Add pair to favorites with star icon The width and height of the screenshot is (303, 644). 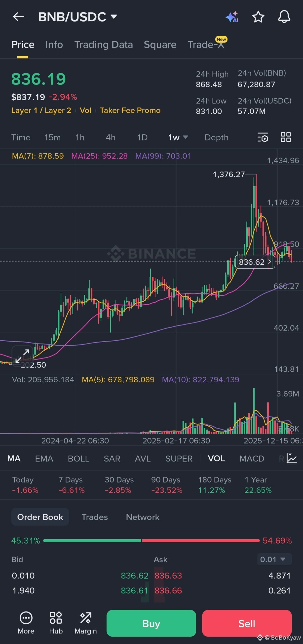pyautogui.click(x=258, y=17)
